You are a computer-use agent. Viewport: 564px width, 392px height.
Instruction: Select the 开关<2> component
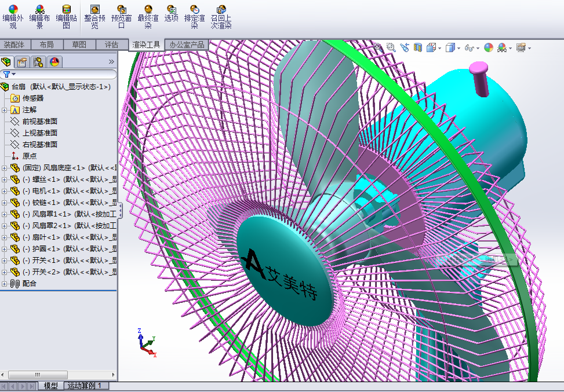pos(63,272)
